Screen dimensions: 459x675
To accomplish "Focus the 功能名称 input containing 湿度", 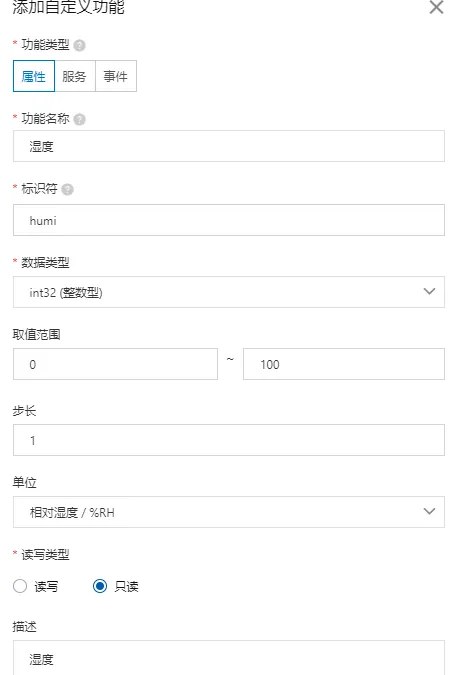I will 229,146.
